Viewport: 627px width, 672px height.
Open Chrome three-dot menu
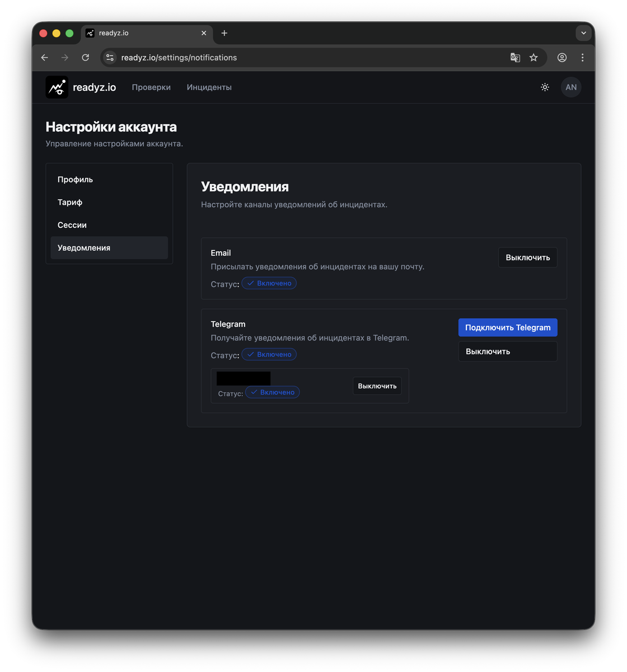coord(582,58)
